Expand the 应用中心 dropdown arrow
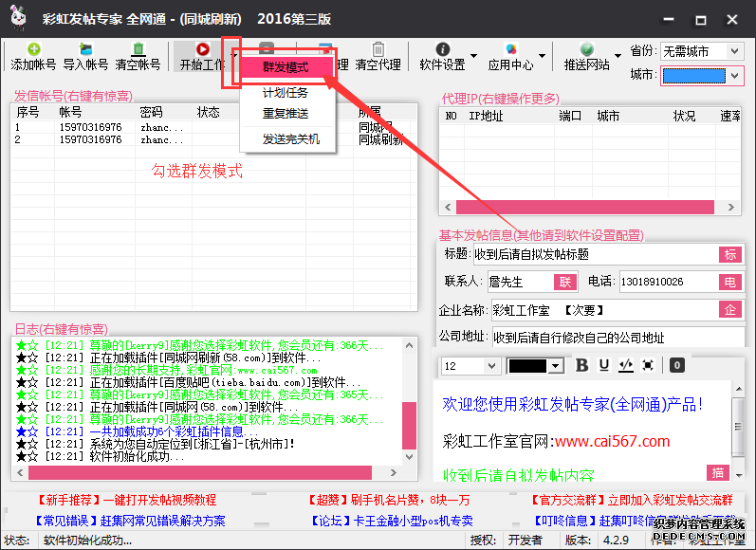The height and width of the screenshot is (550, 756). pyautogui.click(x=543, y=55)
